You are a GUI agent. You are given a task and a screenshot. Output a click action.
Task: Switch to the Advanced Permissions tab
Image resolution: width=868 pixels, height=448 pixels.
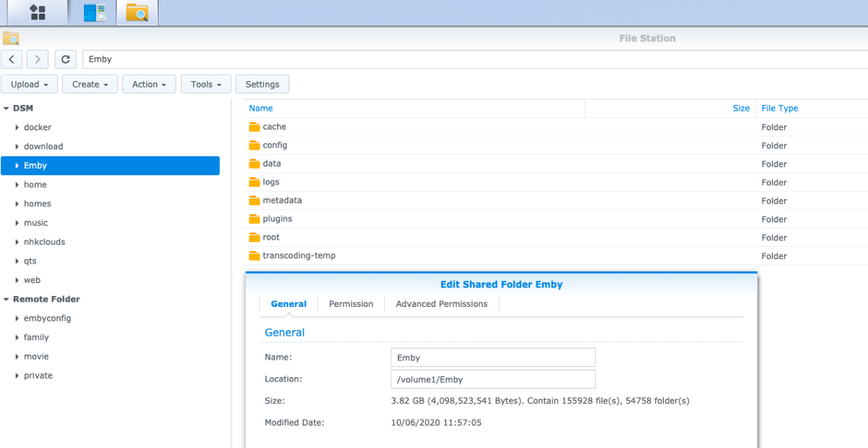[441, 304]
